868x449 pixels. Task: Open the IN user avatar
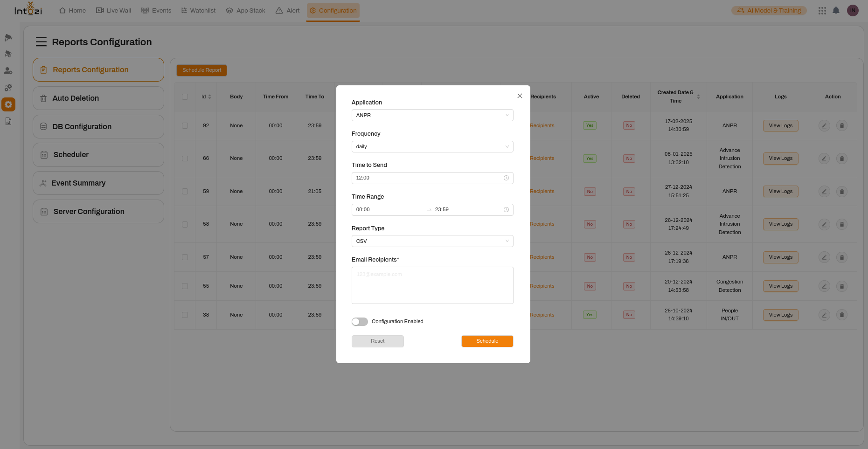[853, 10]
